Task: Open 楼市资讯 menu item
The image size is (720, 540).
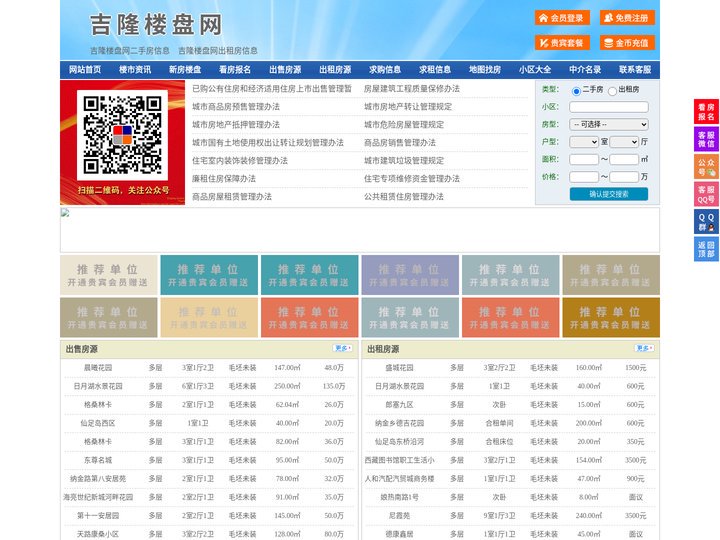Action: tap(135, 70)
